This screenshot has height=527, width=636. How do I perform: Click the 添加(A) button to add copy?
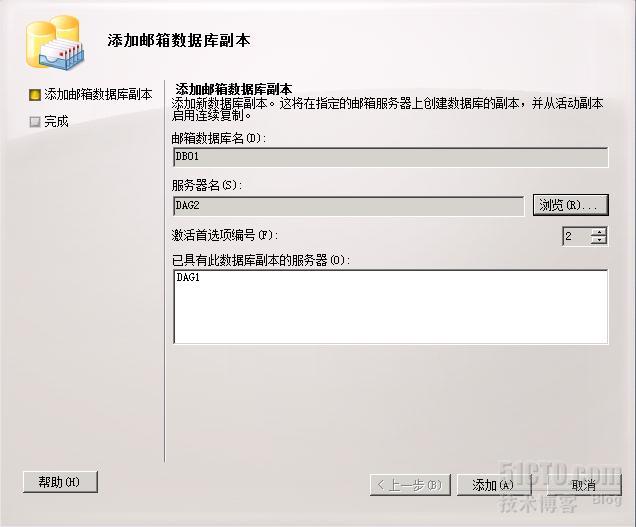pos(493,485)
